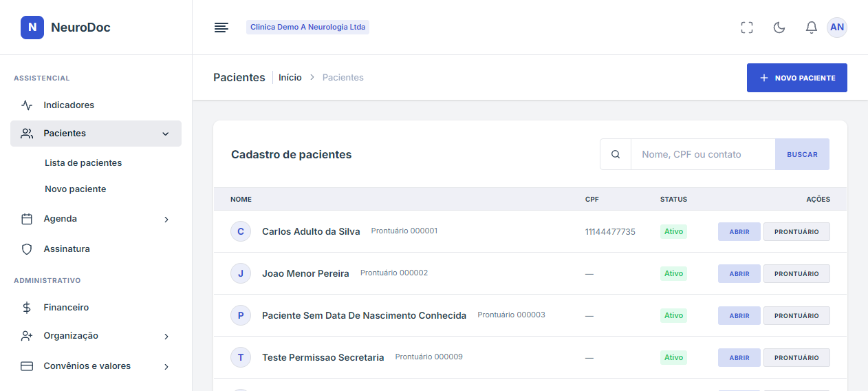
Task: Expand the Organização submenu chevron
Action: point(166,336)
